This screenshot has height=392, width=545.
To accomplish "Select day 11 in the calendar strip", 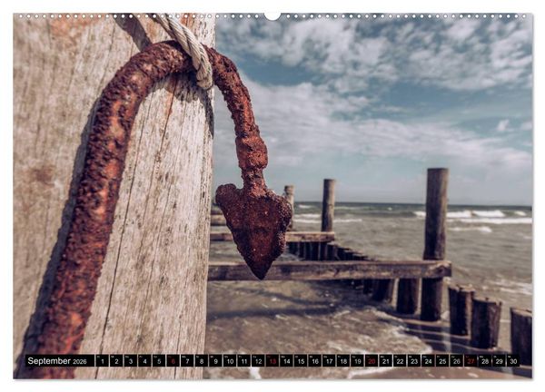I will tap(244, 361).
